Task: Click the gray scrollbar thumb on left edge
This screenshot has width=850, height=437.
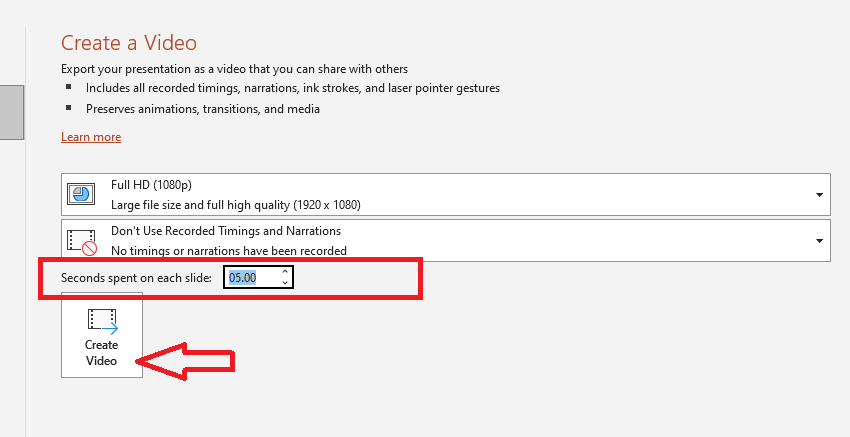Action: 11,111
